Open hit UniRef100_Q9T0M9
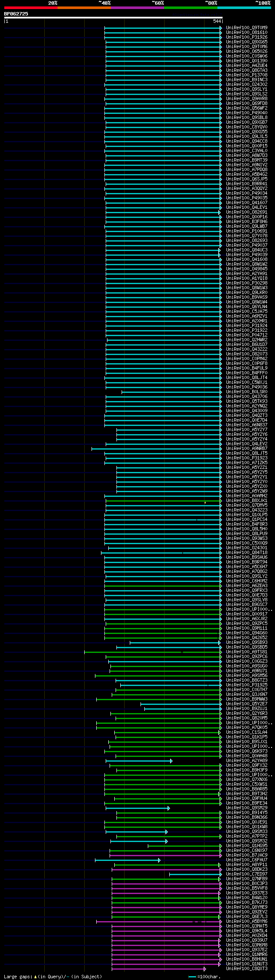This screenshot has width=275, height=980. 247,28
